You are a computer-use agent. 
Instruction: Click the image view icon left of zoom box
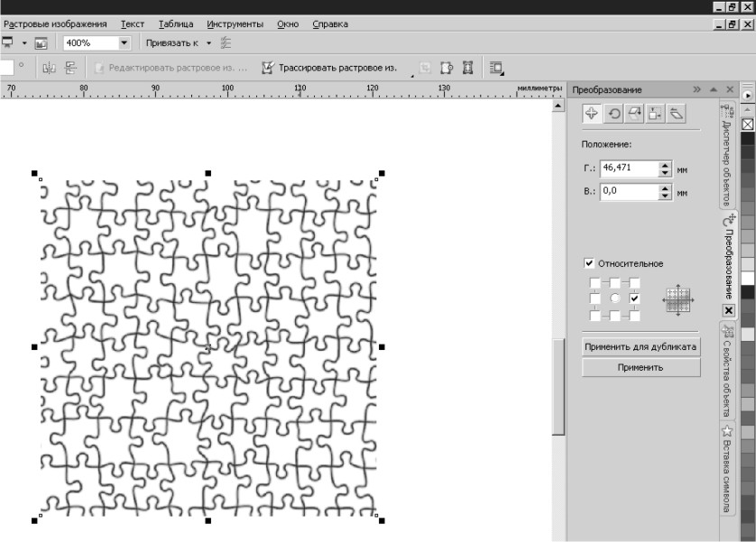pos(41,43)
